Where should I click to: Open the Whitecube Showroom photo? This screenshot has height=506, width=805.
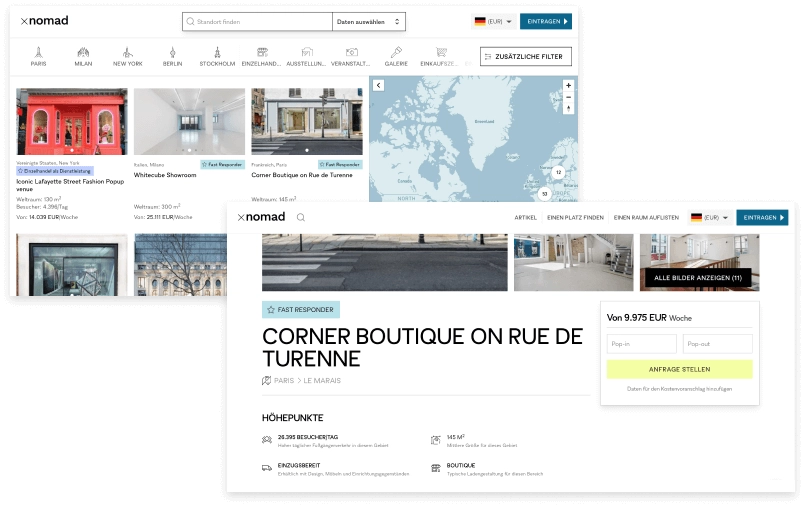click(x=189, y=122)
